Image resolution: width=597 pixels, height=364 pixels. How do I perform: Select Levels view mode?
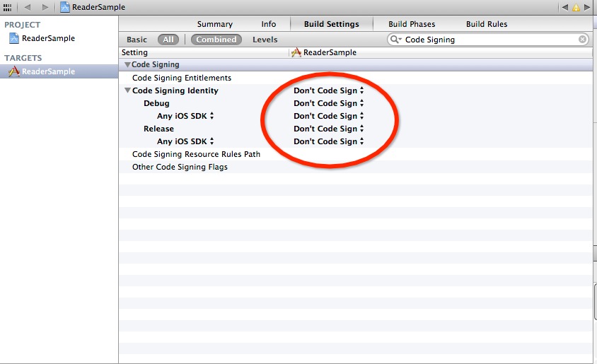point(265,40)
